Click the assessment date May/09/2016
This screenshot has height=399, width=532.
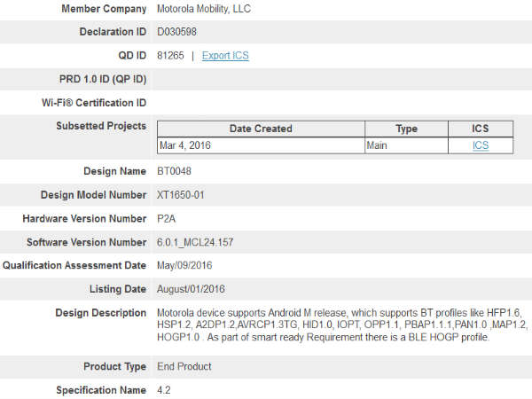(184, 265)
